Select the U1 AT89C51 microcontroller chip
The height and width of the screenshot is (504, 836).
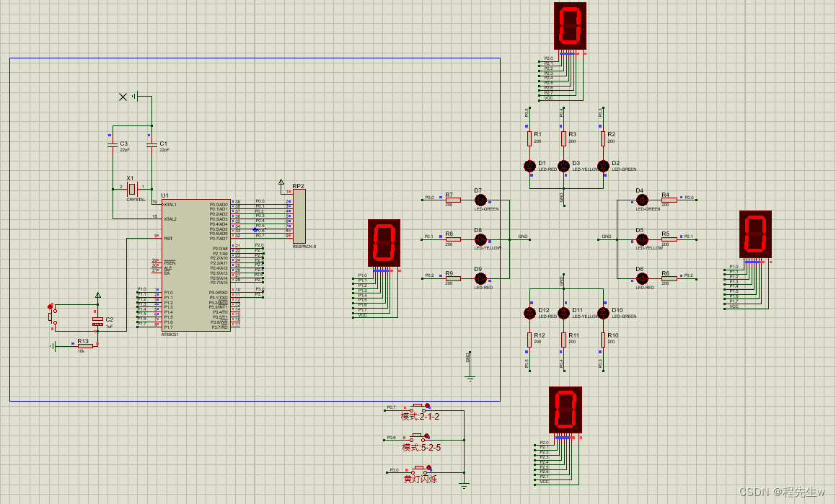(196, 265)
